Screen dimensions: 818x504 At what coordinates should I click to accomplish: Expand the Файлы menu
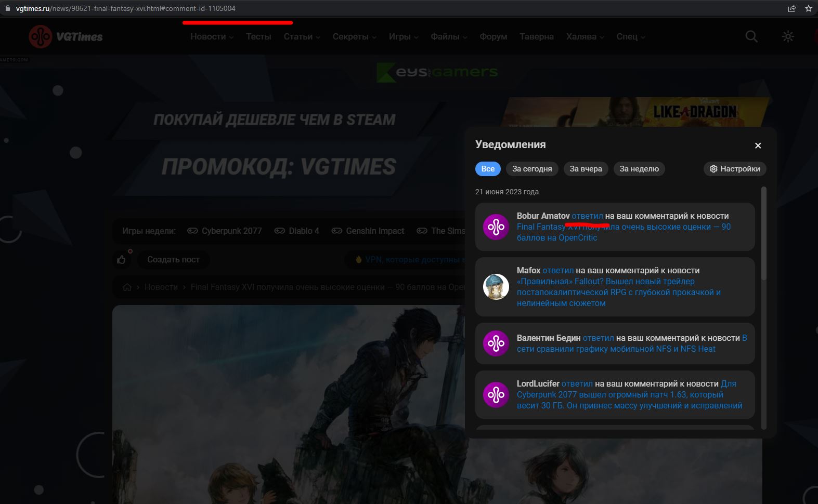(x=449, y=36)
